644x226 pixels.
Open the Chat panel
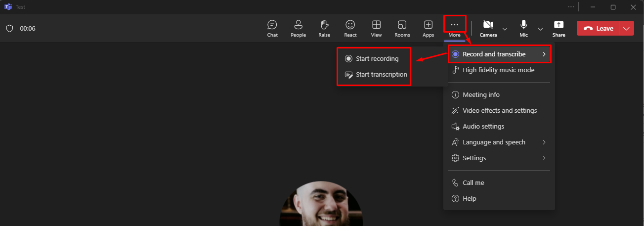pos(272,28)
